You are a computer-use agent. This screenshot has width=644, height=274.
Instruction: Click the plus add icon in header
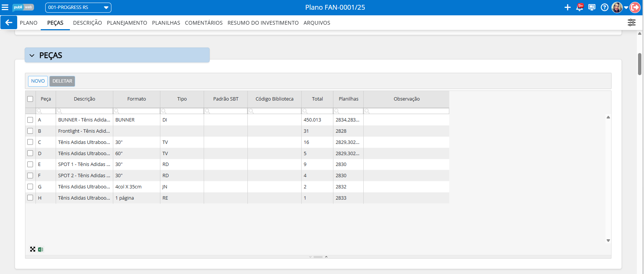point(567,7)
